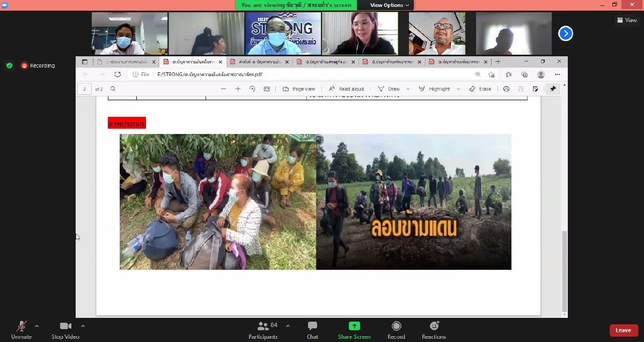This screenshot has width=644, height=342.
Task: Expand Draw tool options arrow
Action: (408, 89)
